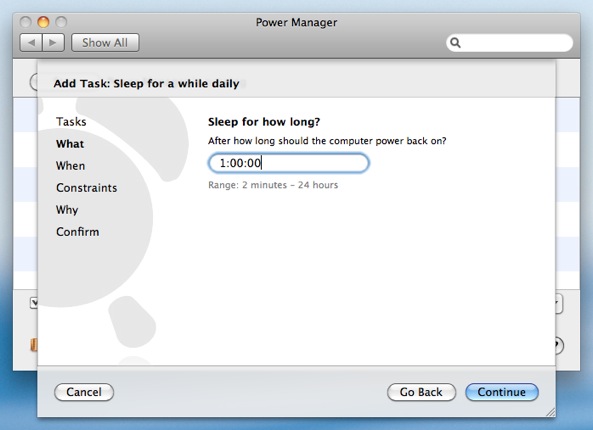Click the sleep duration field showing 1:00:00
This screenshot has height=430, width=593.
pyautogui.click(x=289, y=163)
